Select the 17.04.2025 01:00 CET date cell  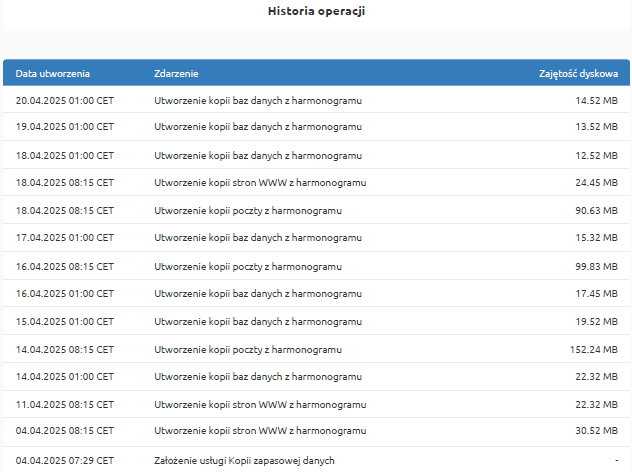pos(65,238)
